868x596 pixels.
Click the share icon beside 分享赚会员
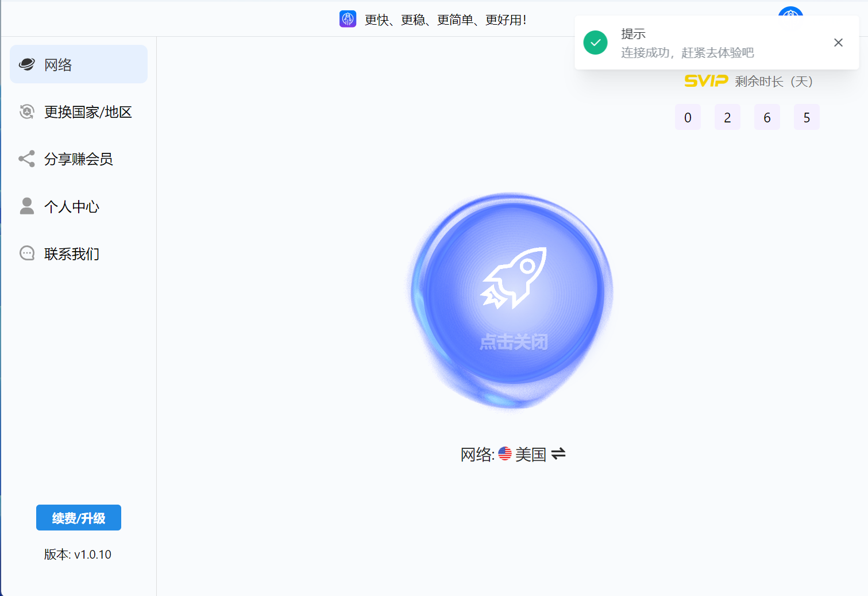26,159
